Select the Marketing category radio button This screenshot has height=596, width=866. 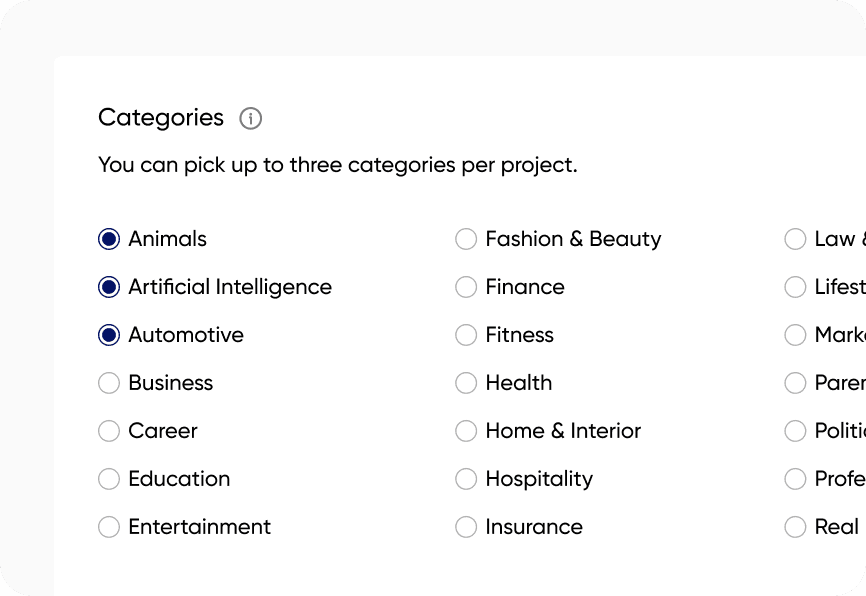(x=795, y=335)
